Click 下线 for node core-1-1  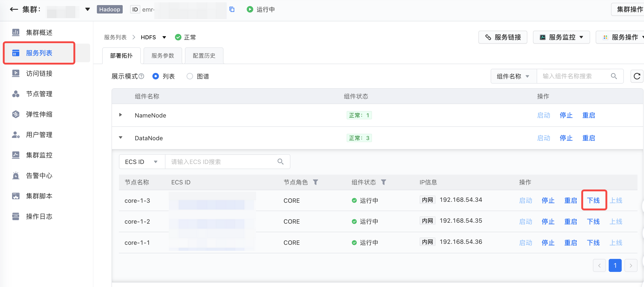pyautogui.click(x=593, y=243)
